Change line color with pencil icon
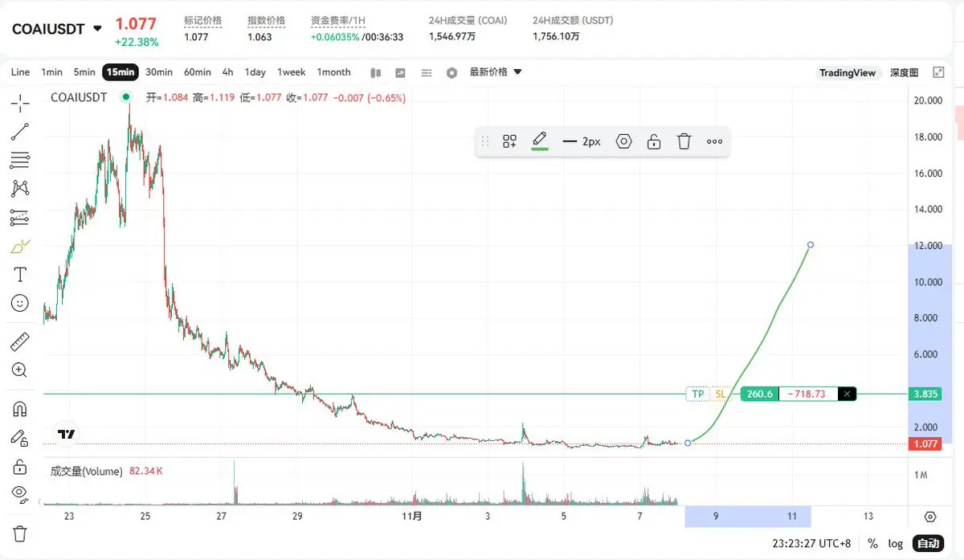This screenshot has width=964, height=560. (540, 141)
